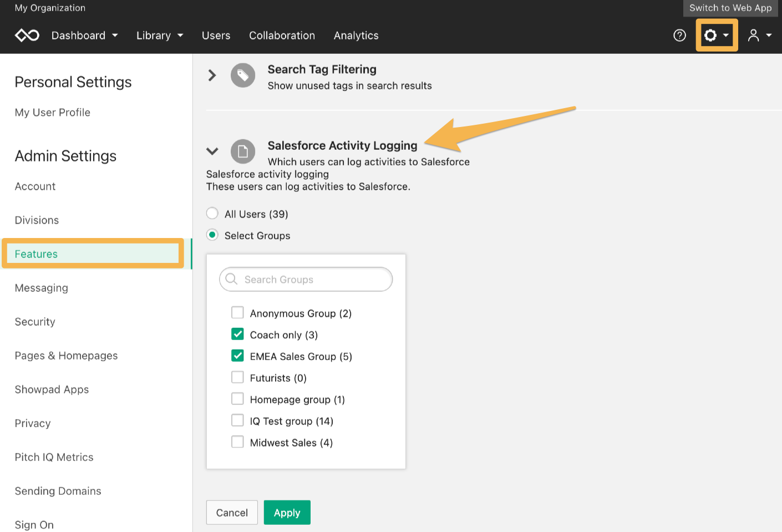Open the Sending Domains page
This screenshot has width=782, height=532.
pyautogui.click(x=58, y=491)
